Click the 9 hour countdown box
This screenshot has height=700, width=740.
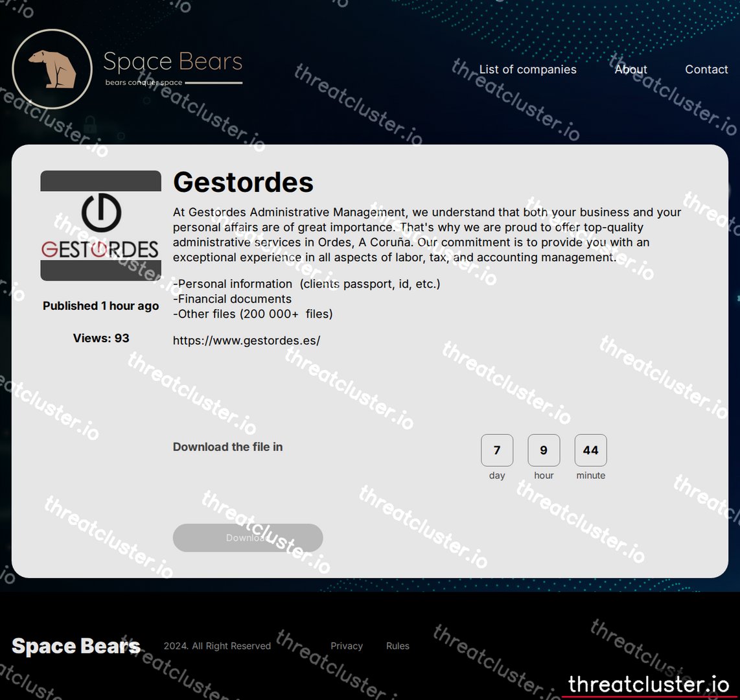tap(544, 450)
